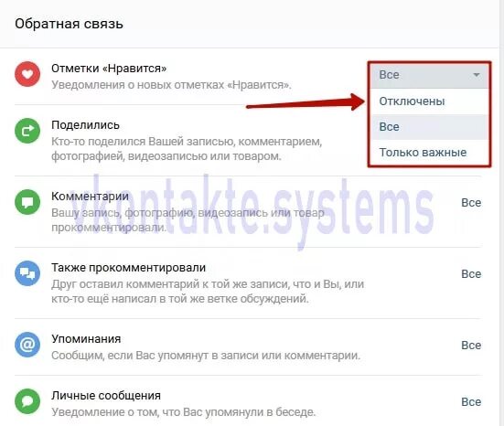Open the Упоминания Все selector

coord(471,346)
